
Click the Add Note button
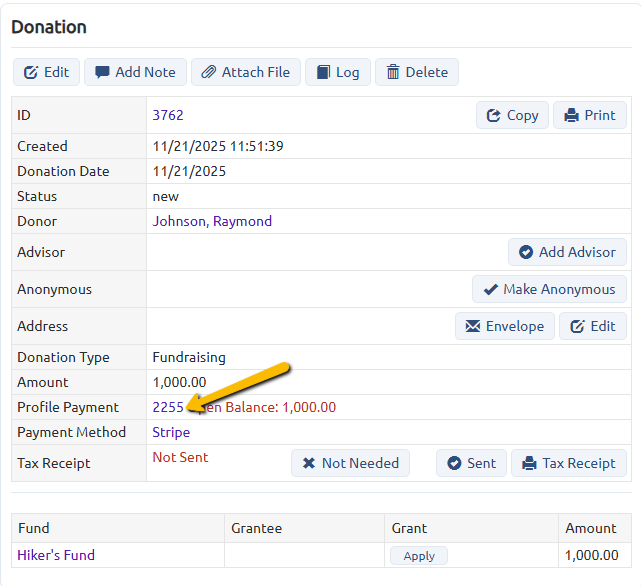[x=135, y=72]
